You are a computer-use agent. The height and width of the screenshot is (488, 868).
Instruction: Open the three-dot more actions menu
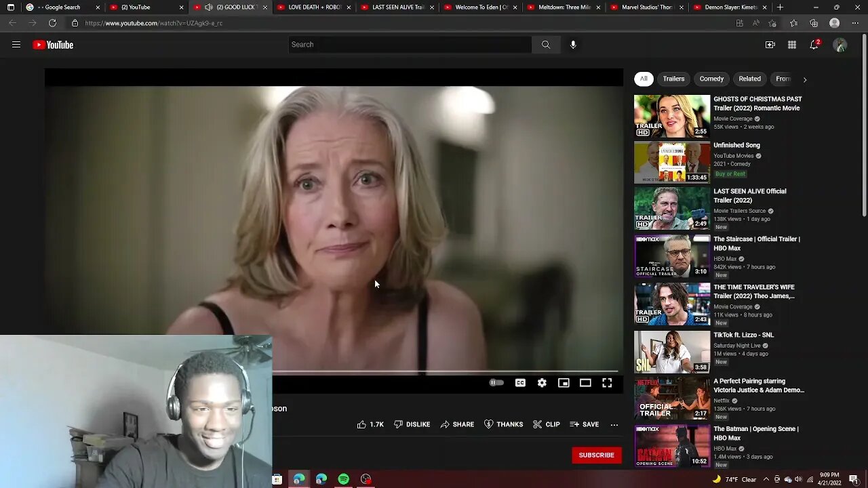coord(614,424)
